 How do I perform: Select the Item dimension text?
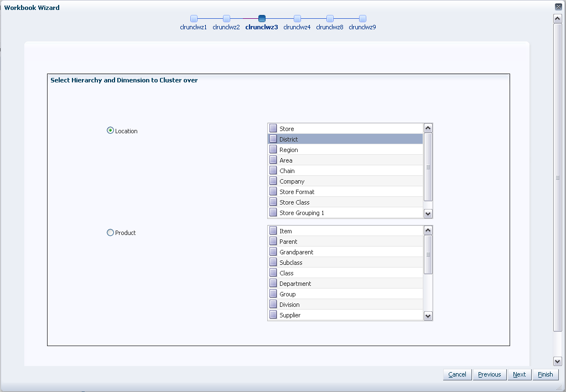285,231
